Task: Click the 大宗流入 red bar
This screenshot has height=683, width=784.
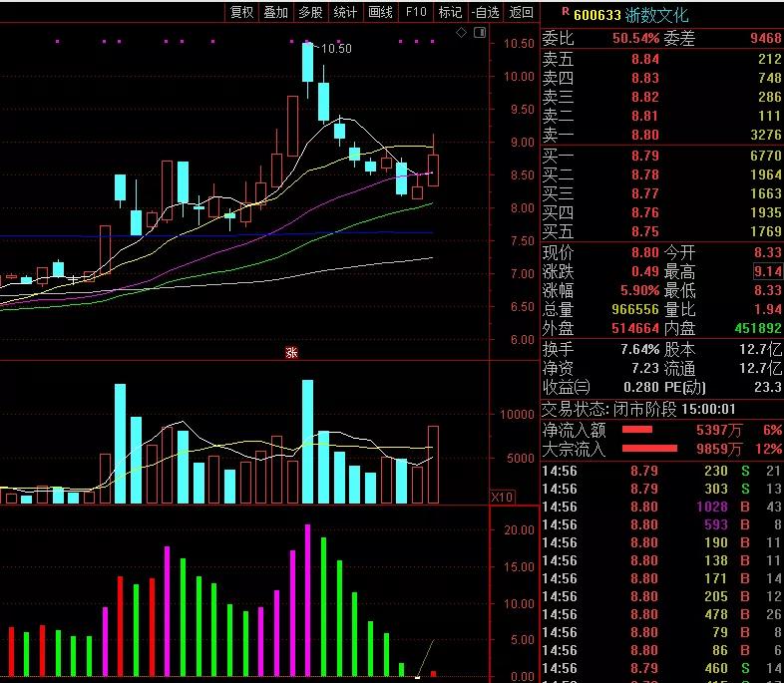Action: 649,449
